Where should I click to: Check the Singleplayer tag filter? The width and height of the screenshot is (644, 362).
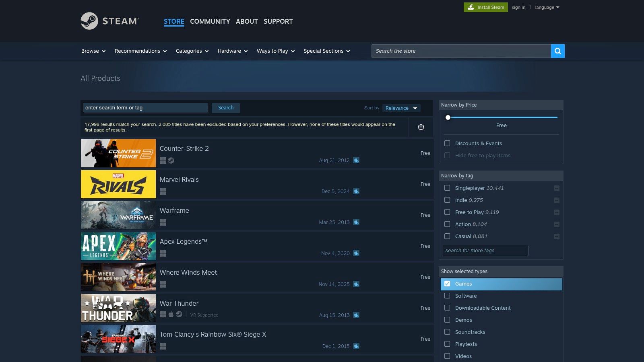pyautogui.click(x=447, y=188)
